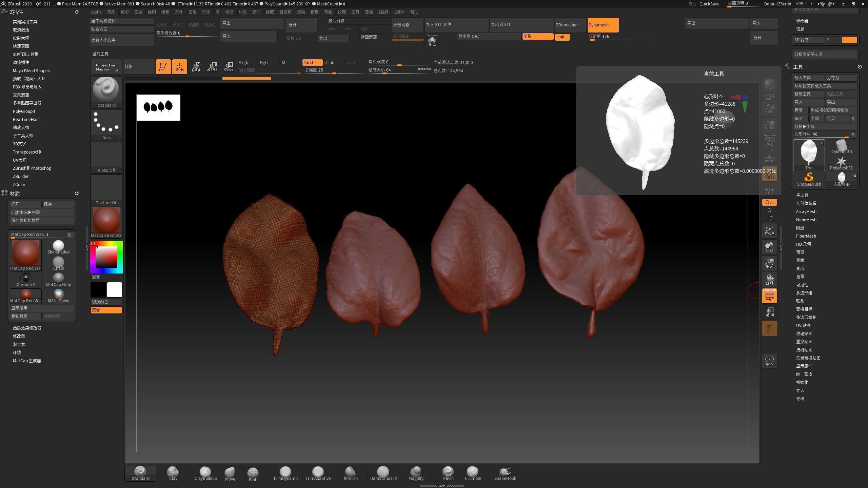Open the Alpha menu
This screenshot has height=488, width=868.
pyautogui.click(x=96, y=12)
